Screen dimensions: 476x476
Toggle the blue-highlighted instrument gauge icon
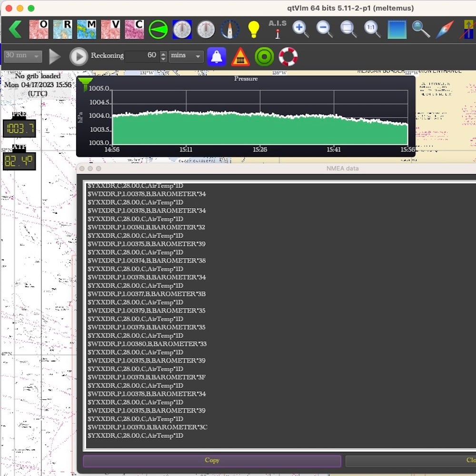[182, 30]
